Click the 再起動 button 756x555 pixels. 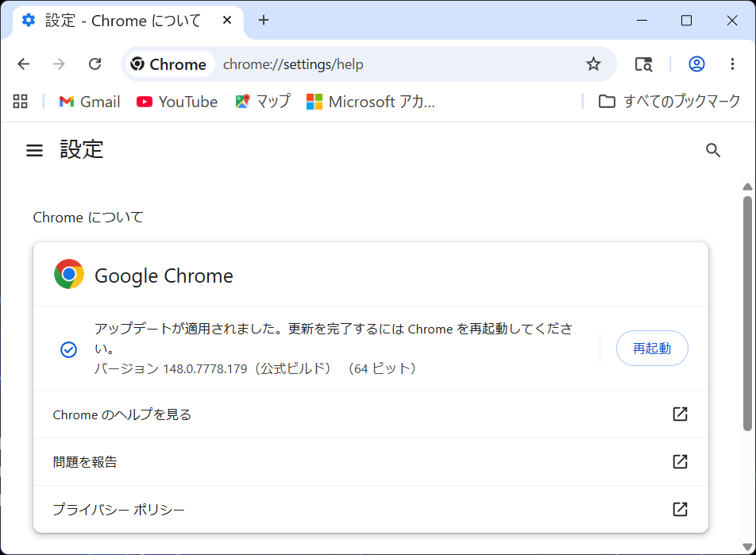click(x=652, y=348)
